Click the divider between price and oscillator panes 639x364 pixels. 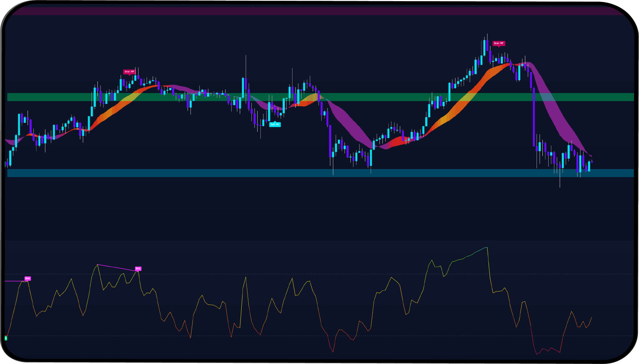point(318,241)
